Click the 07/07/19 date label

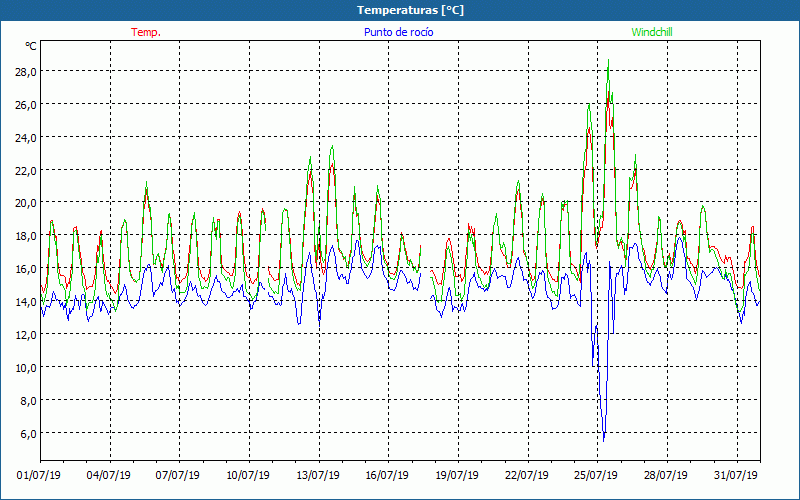pos(178,475)
